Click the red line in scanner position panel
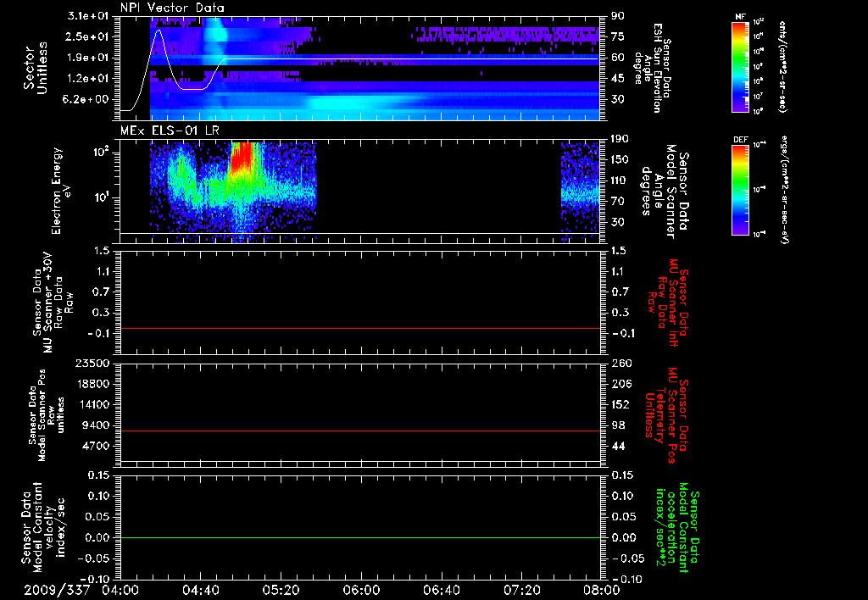This screenshot has height=600, width=868. pos(361,431)
